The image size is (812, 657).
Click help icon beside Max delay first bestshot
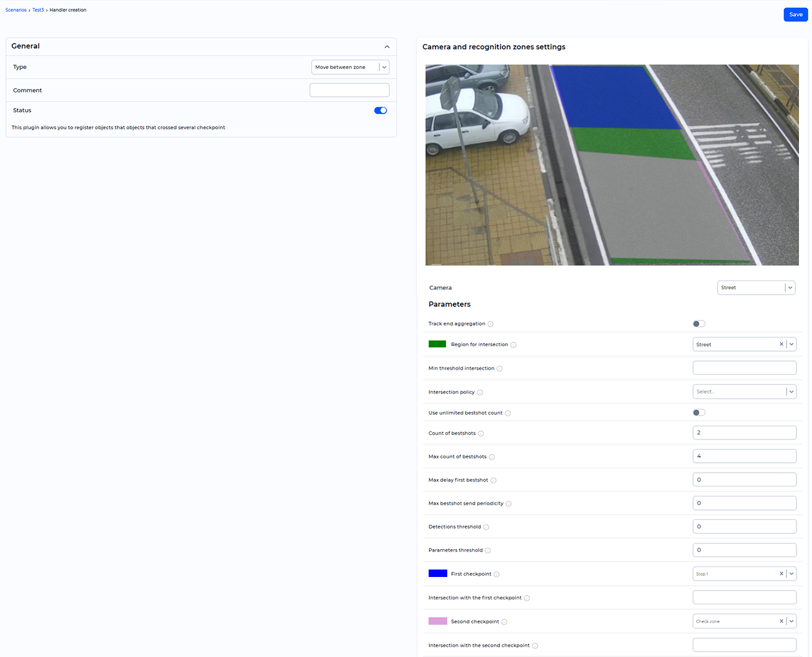pos(494,480)
